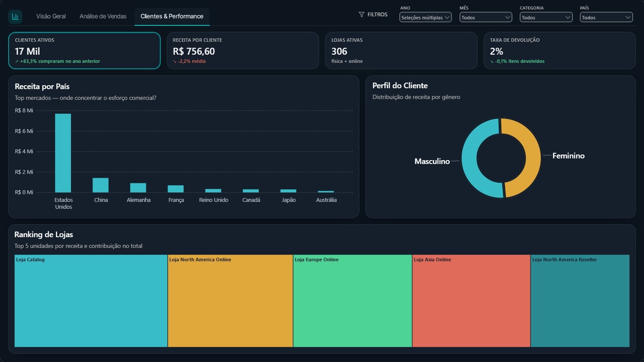Open the CATEGORIA dropdown
644x362 pixels.
click(x=546, y=18)
